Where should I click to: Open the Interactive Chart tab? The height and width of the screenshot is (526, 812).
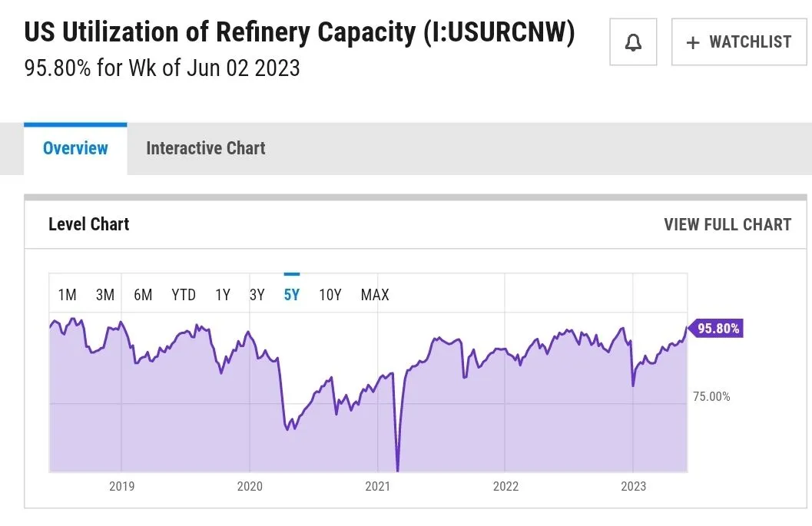(x=205, y=148)
